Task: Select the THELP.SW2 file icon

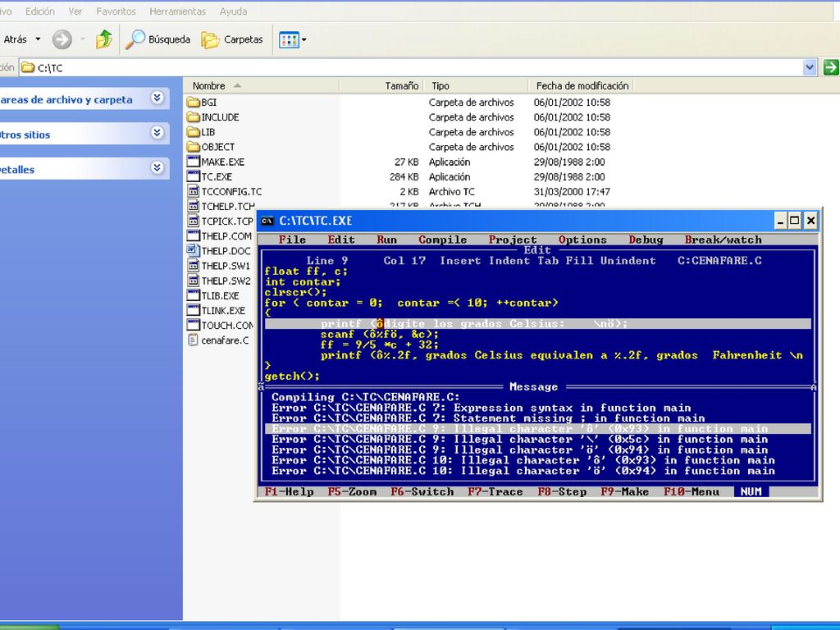Action: pyautogui.click(x=193, y=281)
